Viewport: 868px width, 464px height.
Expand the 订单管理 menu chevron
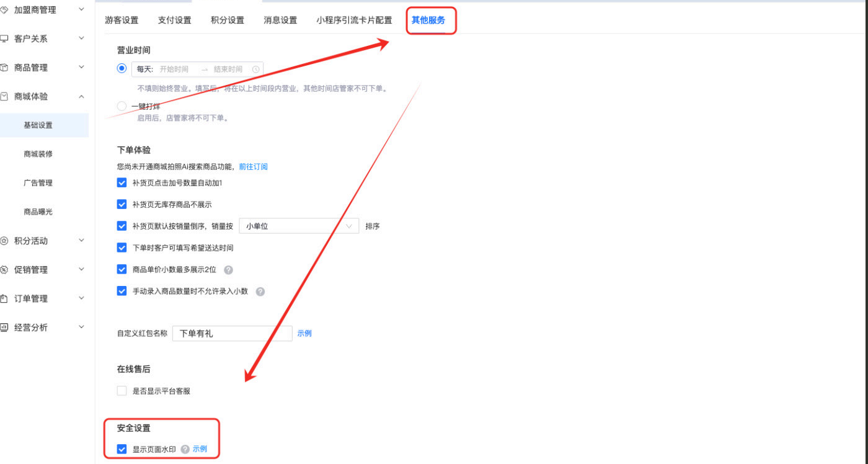click(x=81, y=298)
